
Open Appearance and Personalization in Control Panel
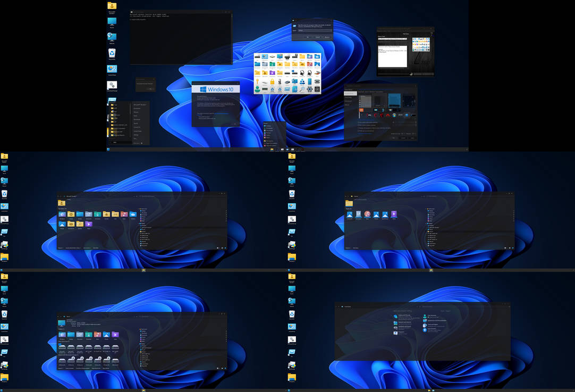tap(437, 320)
